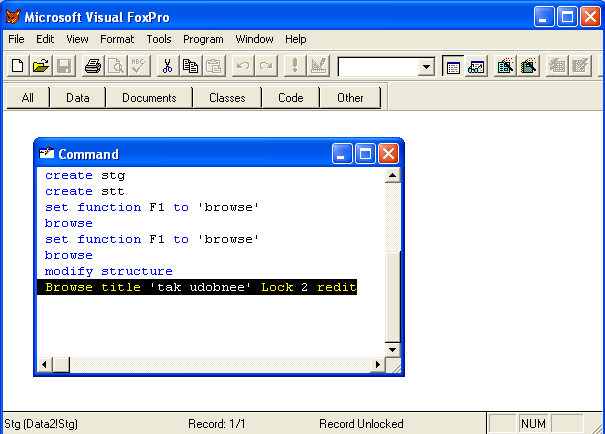605x434 pixels.
Task: Click the Paste clipboard icon
Action: tap(213, 66)
